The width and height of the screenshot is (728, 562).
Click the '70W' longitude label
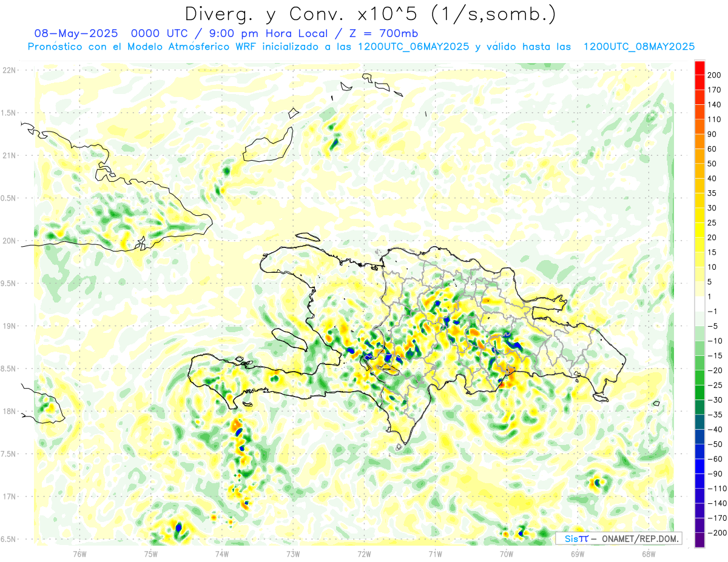click(507, 554)
